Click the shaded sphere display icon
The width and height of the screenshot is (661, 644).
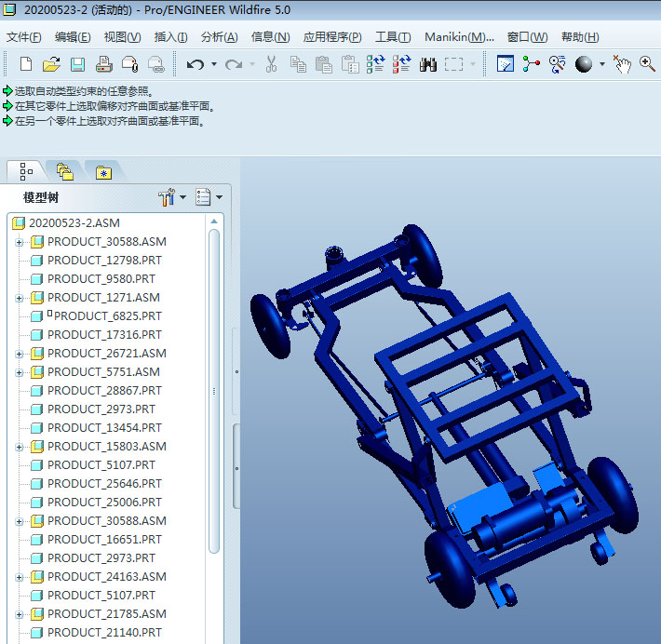(584, 64)
